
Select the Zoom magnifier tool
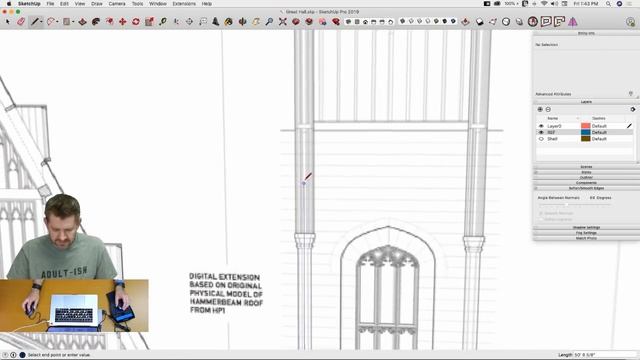[269, 22]
